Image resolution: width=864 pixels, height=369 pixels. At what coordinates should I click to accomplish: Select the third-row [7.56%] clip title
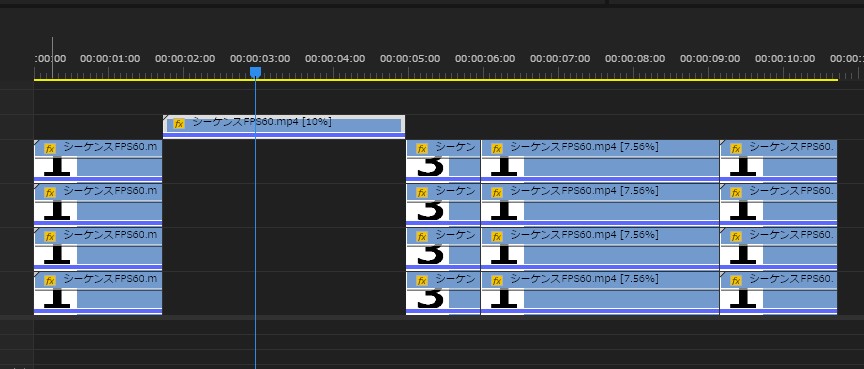click(584, 235)
